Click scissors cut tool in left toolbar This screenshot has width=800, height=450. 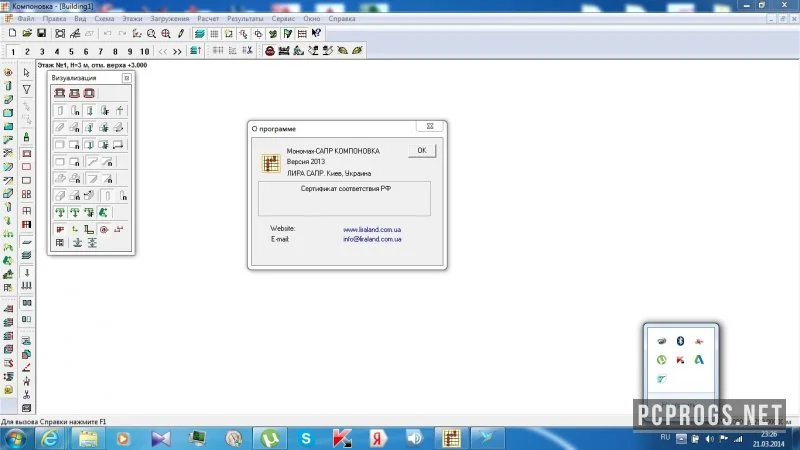click(27, 394)
